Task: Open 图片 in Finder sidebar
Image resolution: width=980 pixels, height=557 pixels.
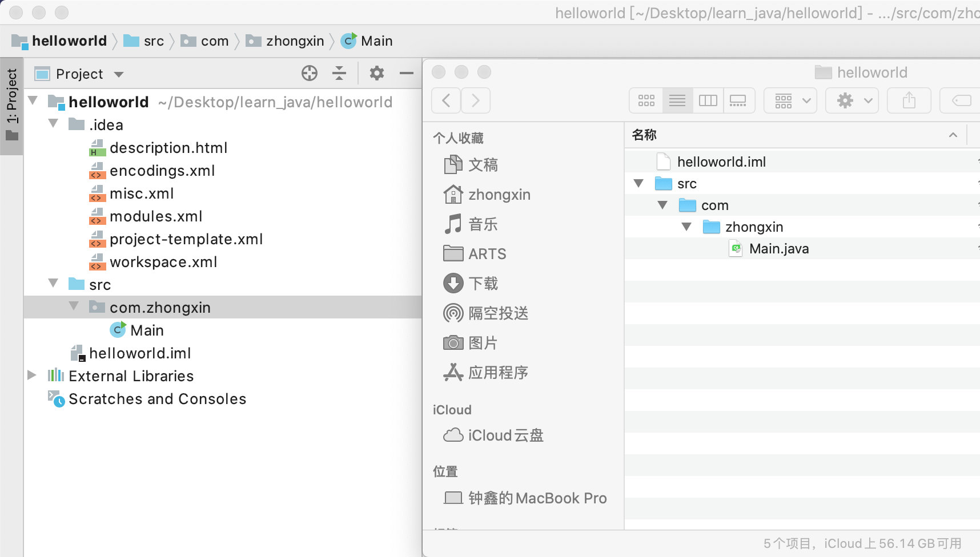Action: click(x=471, y=343)
